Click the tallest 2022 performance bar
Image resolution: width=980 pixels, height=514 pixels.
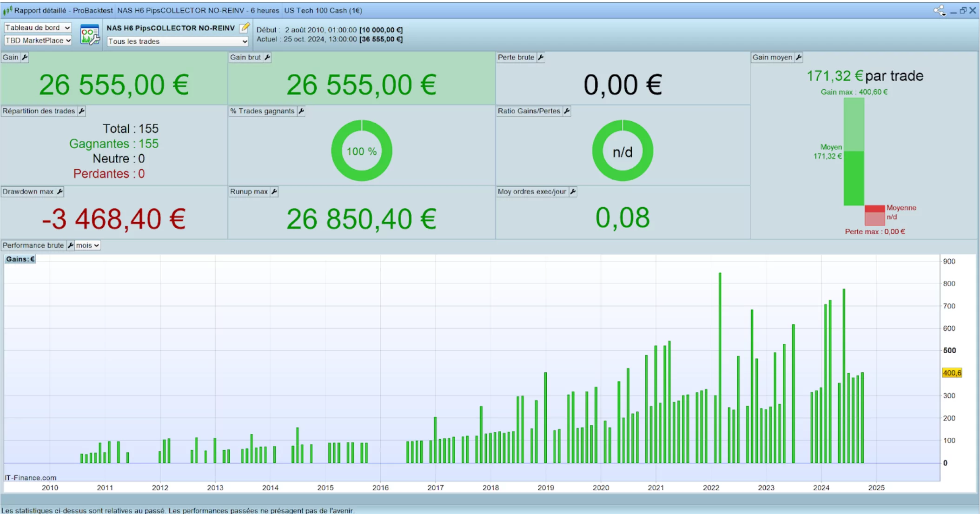click(x=720, y=367)
